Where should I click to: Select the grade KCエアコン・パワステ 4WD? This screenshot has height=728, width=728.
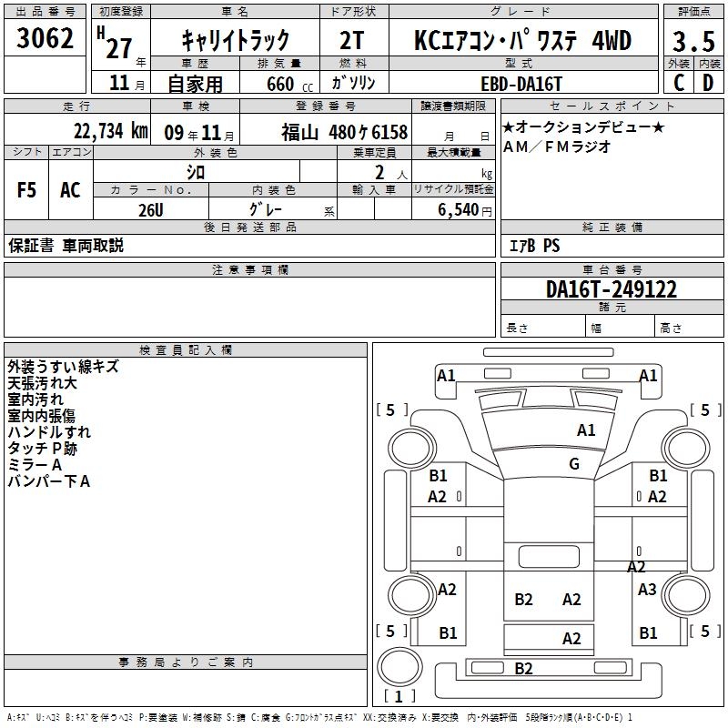pos(522,40)
